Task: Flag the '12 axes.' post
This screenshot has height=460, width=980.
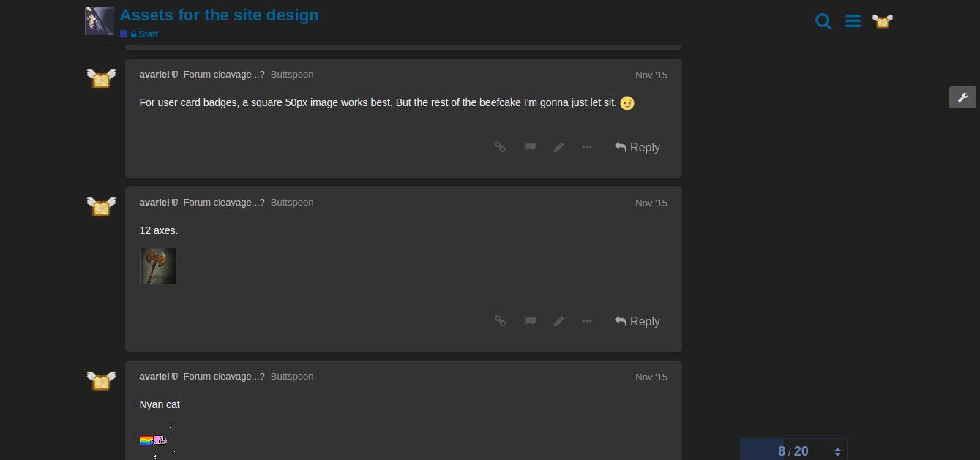Action: click(530, 321)
